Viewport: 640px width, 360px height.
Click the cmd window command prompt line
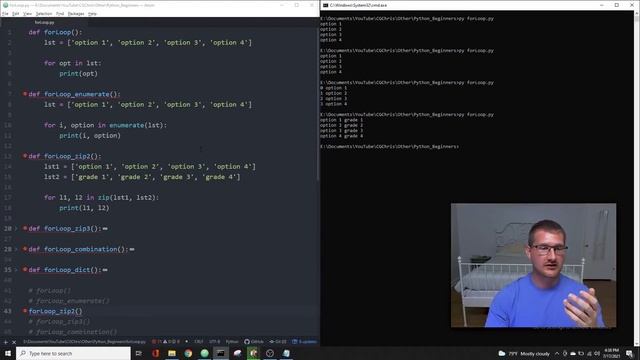coord(390,147)
